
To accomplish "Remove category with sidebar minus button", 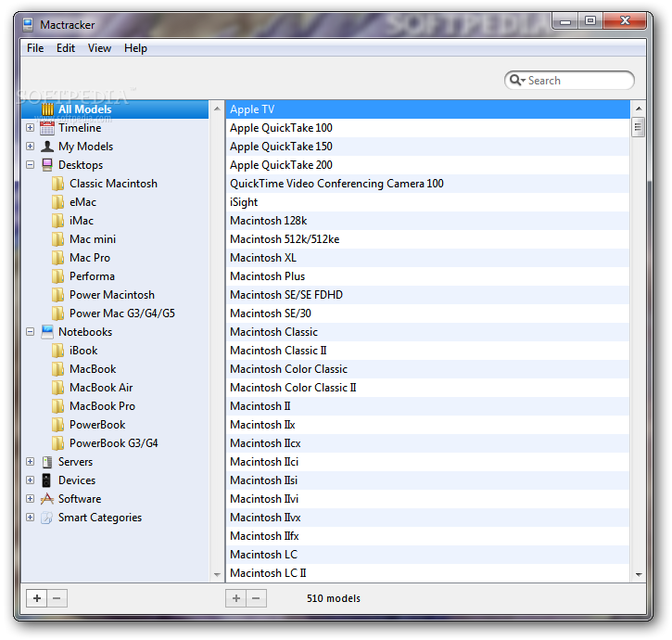I will [x=57, y=598].
